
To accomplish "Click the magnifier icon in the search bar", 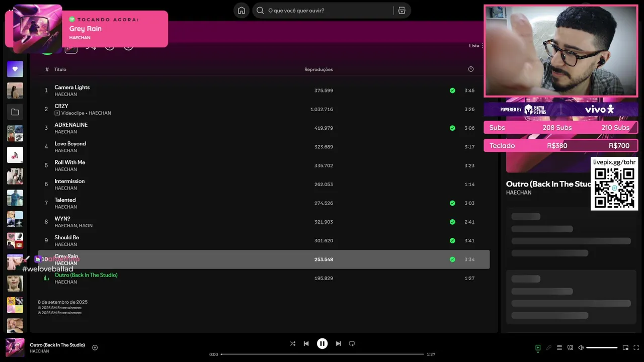I will point(260,11).
